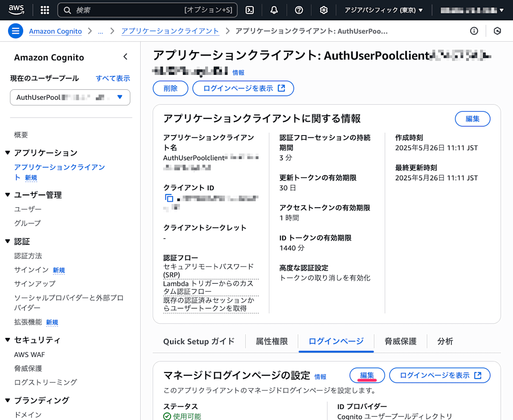Click the トークンの取り消しを有効化 value
513x420 pixels.
click(325, 278)
